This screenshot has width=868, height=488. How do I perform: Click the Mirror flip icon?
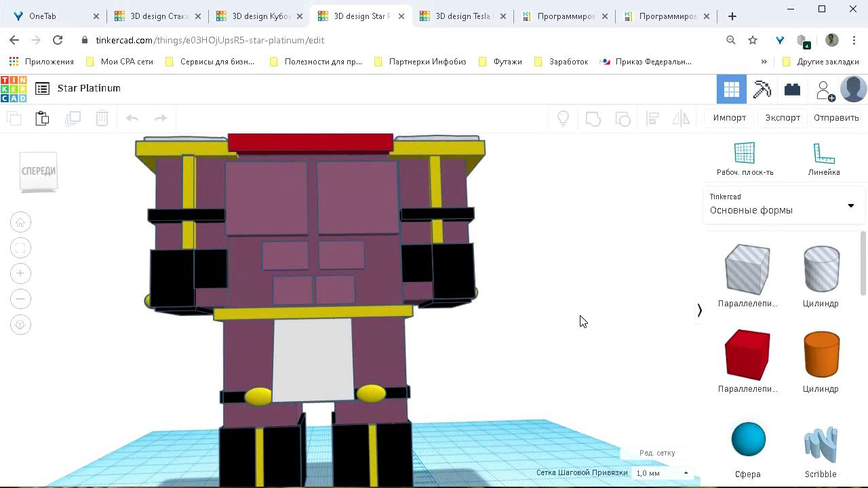click(x=681, y=119)
